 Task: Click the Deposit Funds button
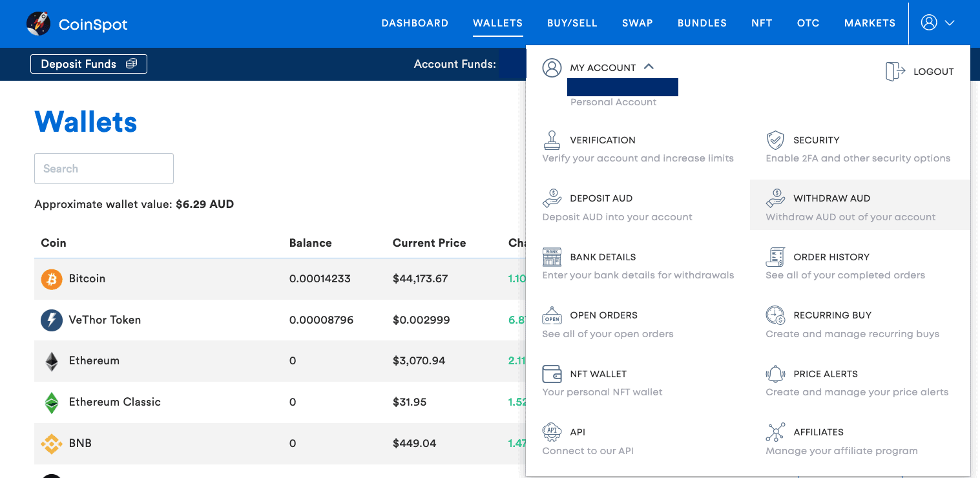tap(89, 64)
